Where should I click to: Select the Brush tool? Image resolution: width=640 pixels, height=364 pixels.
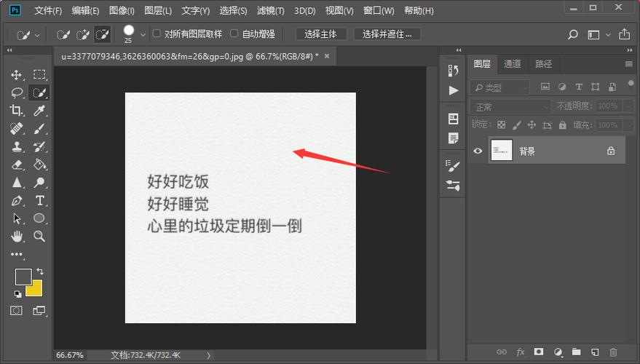[39, 129]
